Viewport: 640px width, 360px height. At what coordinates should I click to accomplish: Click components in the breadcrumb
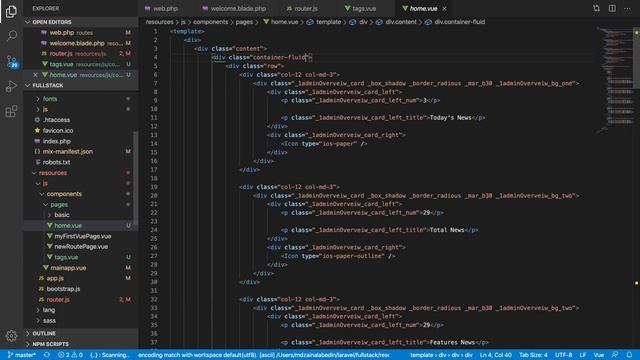[x=211, y=22]
